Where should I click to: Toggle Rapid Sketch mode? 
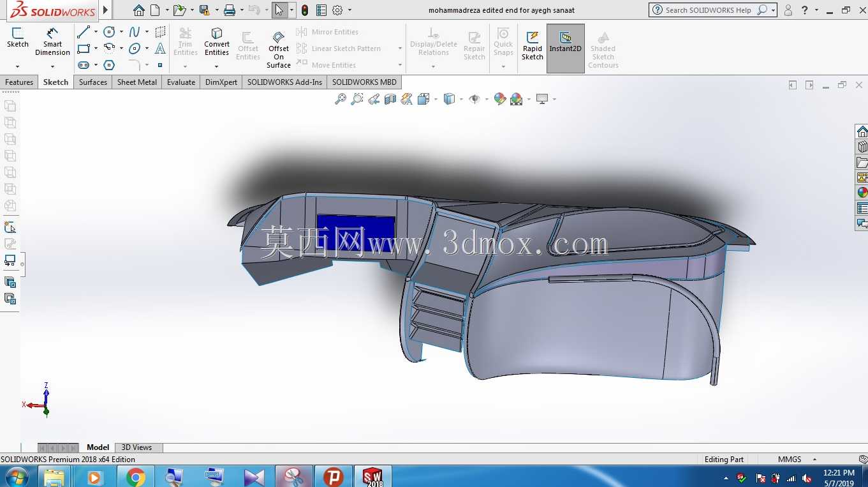click(533, 46)
